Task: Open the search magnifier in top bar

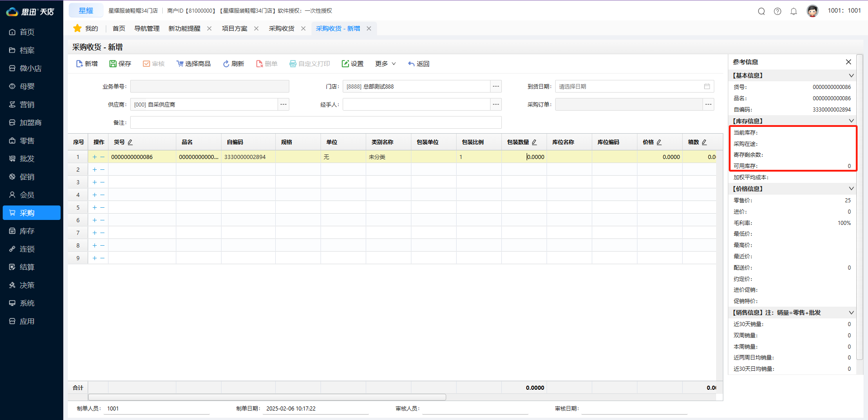Action: (761, 11)
